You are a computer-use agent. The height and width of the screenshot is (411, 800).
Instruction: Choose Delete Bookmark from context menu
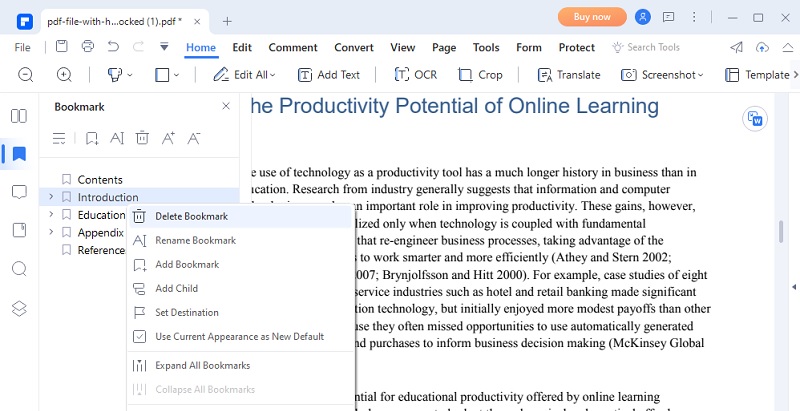(240, 216)
